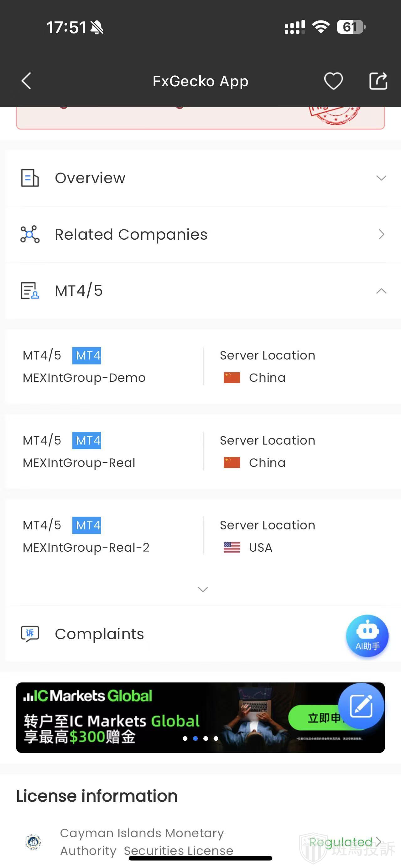Expand the Overview section chevron
401x868 pixels.
click(381, 178)
